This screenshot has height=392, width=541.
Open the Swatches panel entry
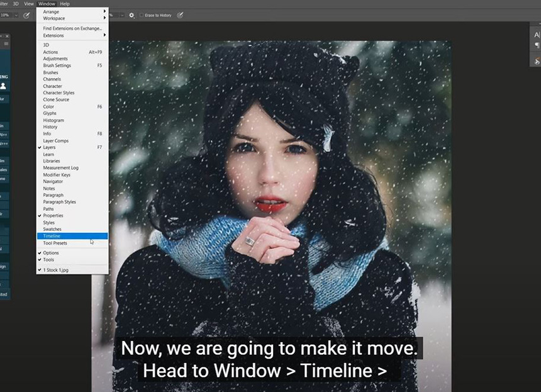click(52, 229)
